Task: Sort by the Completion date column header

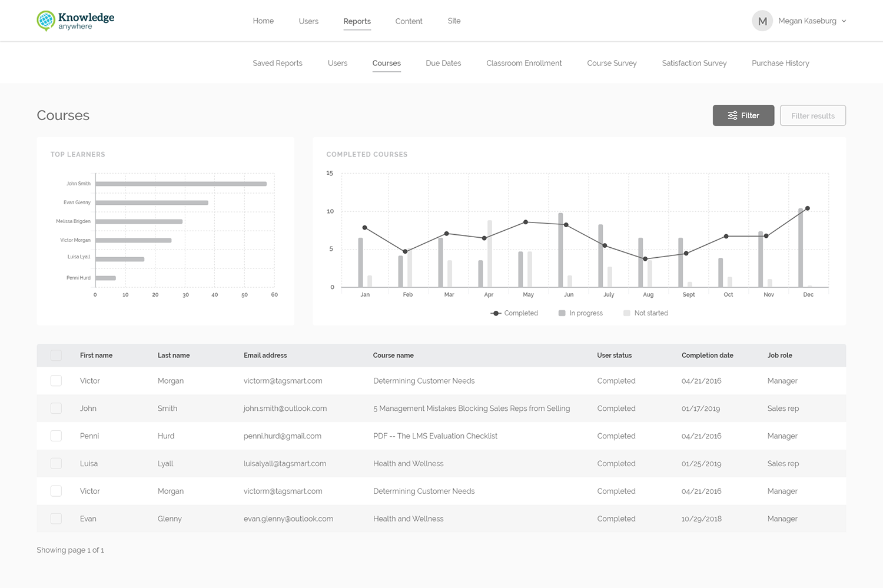Action: (x=707, y=356)
